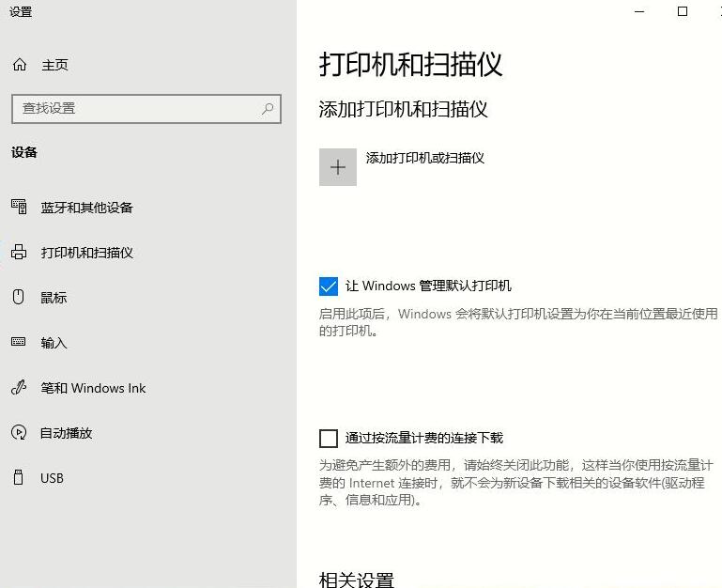Focus the 查找设置 search field
Image resolution: width=722 pixels, height=588 pixels.
tap(146, 109)
